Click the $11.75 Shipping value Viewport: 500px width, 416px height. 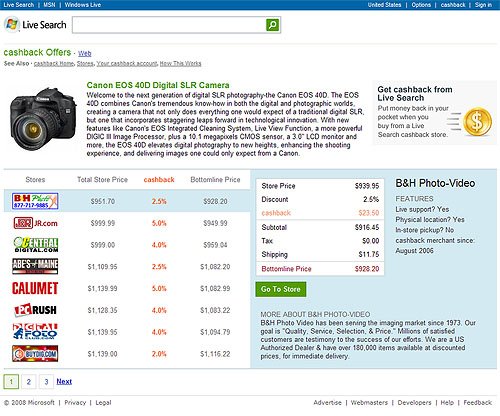369,254
